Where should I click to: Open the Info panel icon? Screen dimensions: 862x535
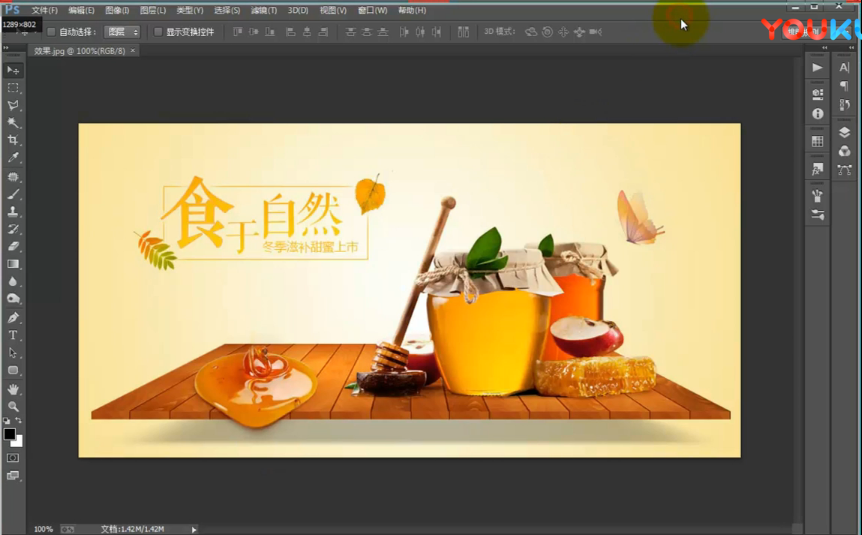[817, 113]
